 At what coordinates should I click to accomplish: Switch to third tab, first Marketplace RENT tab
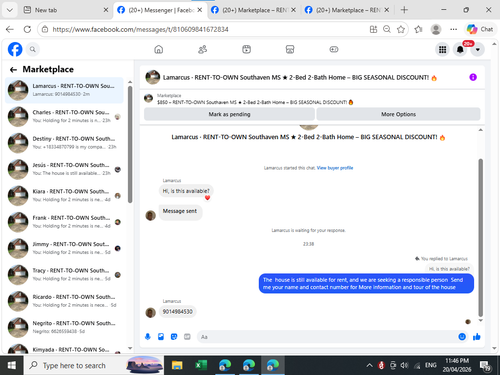(253, 10)
